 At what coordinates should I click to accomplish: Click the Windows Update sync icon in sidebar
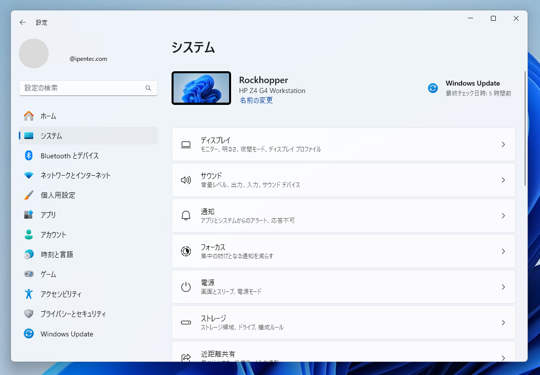29,334
